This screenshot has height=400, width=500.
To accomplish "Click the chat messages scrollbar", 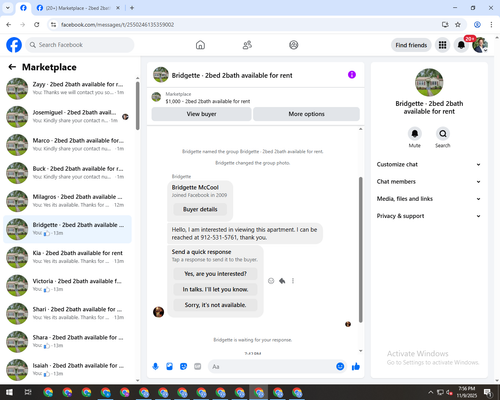I will coord(360,250).
